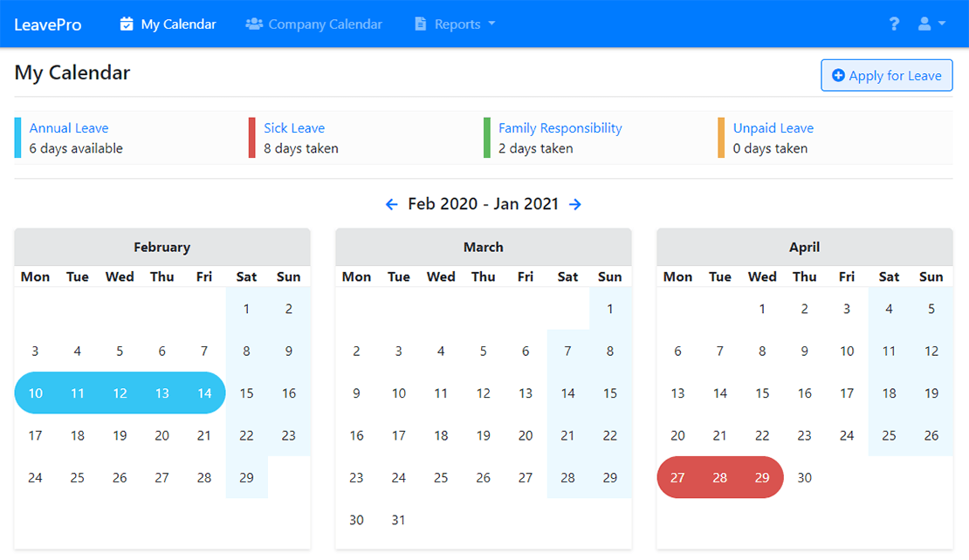Open the Unpaid Leave link
The image size is (969, 560).
773,128
